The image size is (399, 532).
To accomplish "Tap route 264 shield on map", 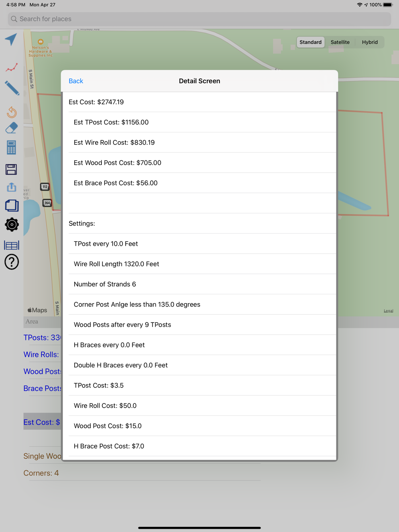I will coord(47,203).
